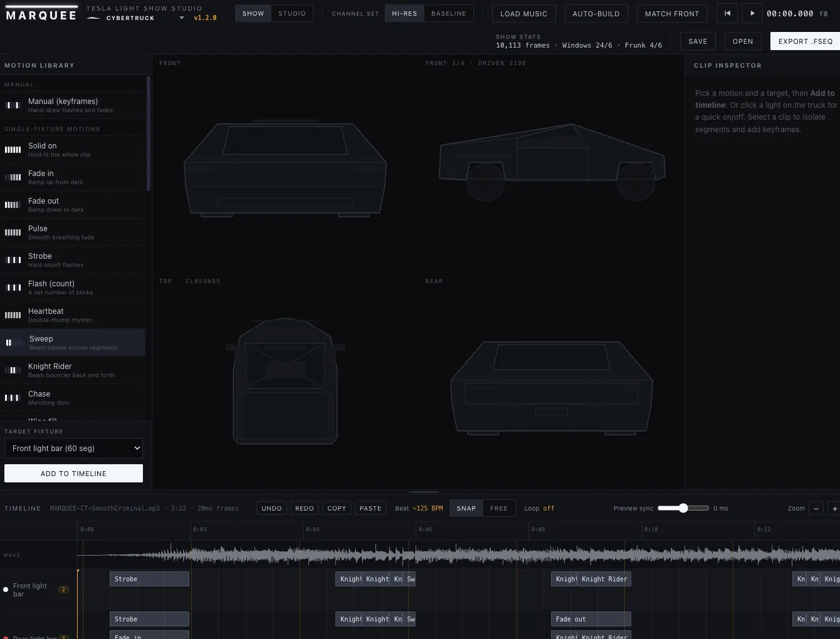Click the motion library scrollbar
This screenshot has width=840, height=639.
click(x=148, y=133)
